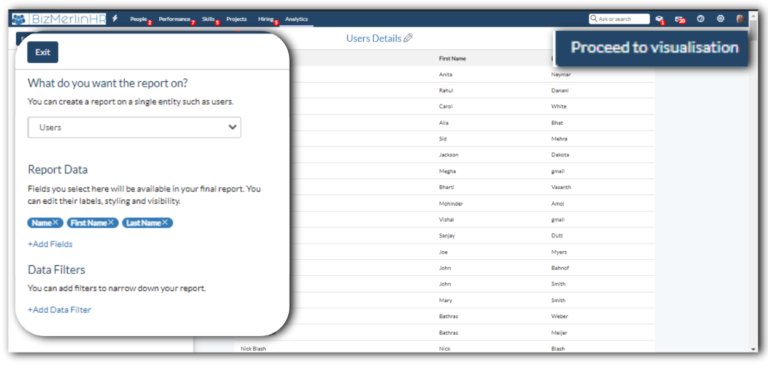
Task: Open the lightning bolt quick actions icon
Action: click(x=115, y=19)
